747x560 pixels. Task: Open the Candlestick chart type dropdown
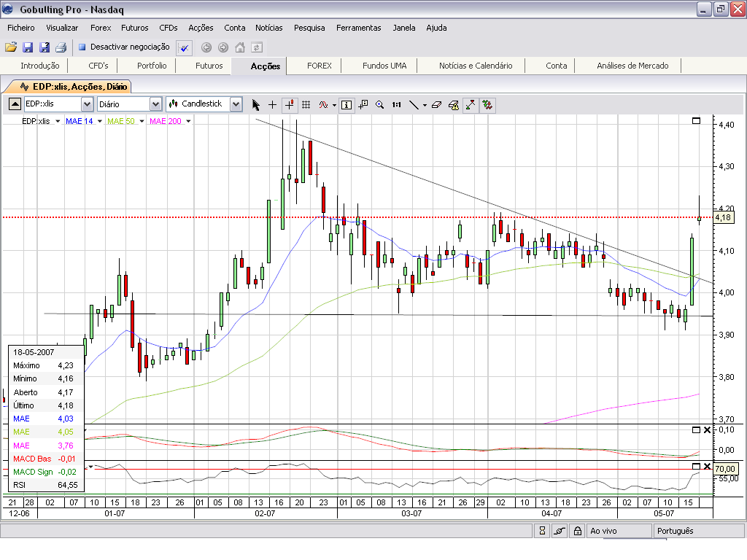coord(236,104)
